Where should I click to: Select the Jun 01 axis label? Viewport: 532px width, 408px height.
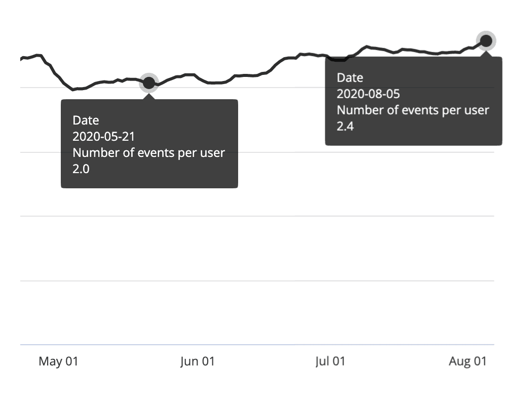198,361
